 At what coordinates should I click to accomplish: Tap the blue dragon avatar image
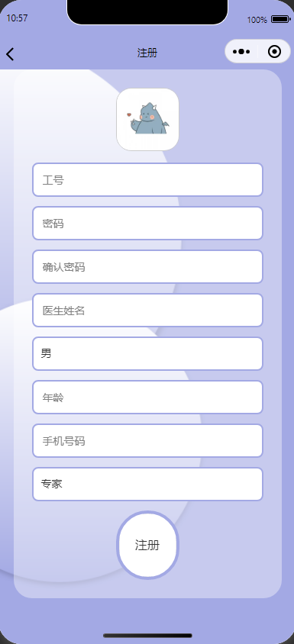click(x=147, y=120)
